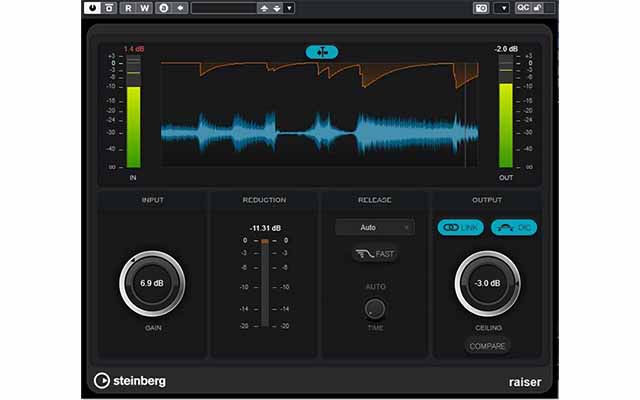
Task: Toggle the LINK button
Action: click(x=460, y=227)
